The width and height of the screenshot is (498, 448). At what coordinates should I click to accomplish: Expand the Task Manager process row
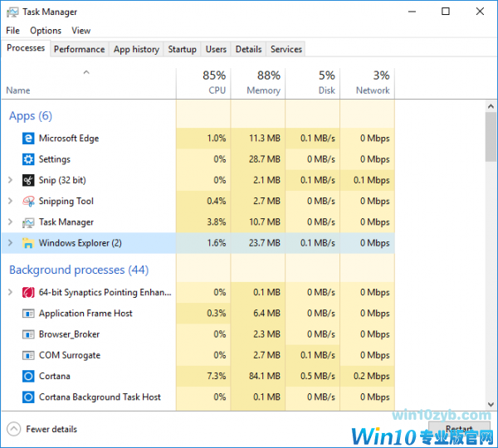pos(10,222)
